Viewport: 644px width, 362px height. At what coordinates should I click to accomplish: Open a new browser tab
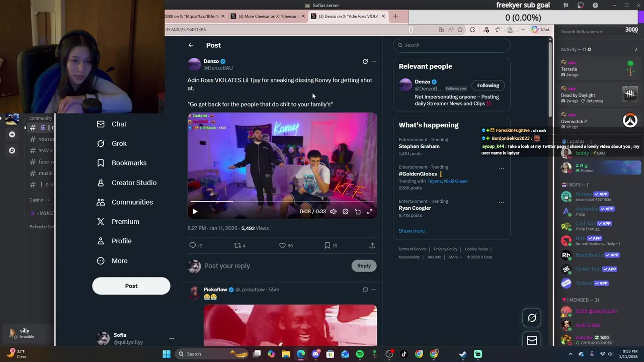[395, 16]
